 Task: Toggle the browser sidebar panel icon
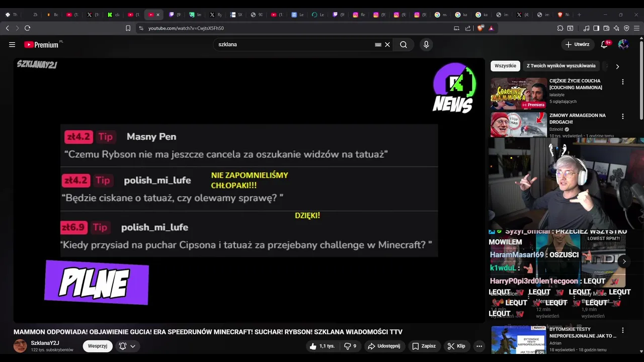click(x=596, y=28)
